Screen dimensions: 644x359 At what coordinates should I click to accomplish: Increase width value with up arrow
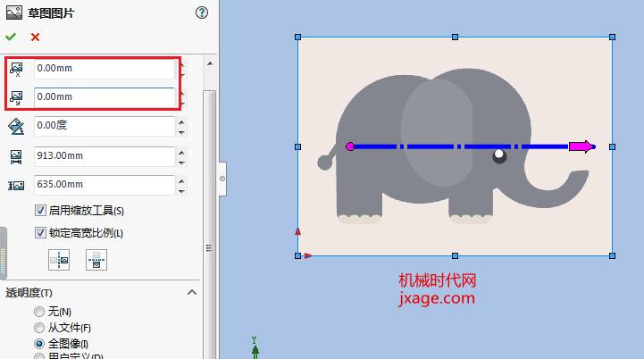tap(181, 153)
